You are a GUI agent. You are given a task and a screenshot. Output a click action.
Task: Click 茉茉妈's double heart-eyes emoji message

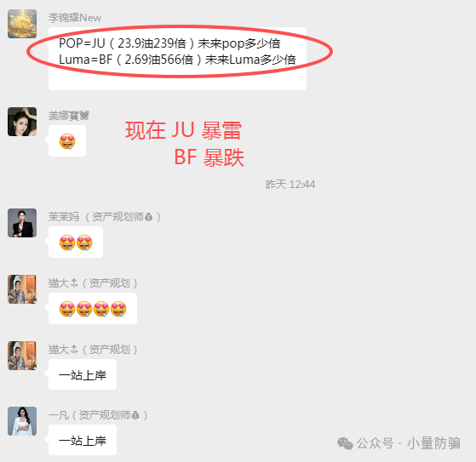tap(76, 242)
